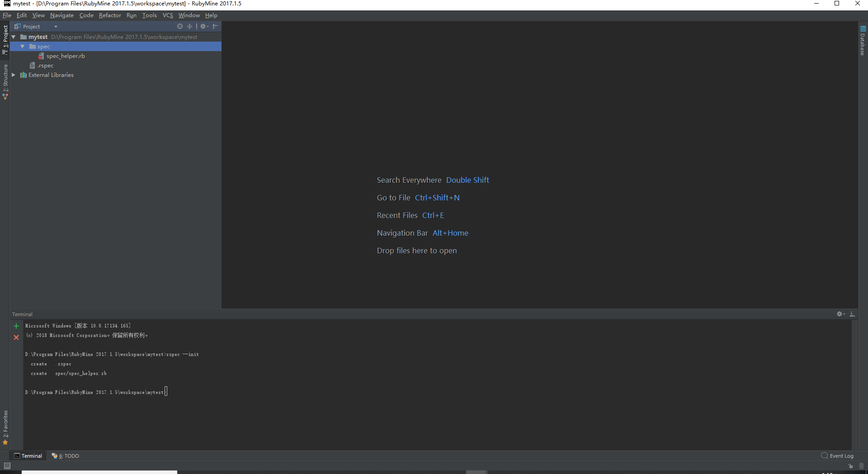Click the 'Search Everywhere' hint text
The image size is (868, 474).
click(409, 180)
